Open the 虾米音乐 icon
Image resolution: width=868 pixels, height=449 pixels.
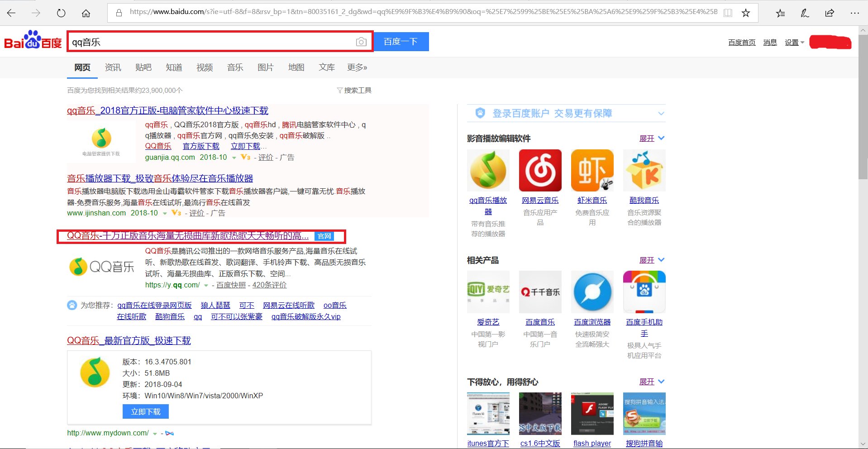coord(592,171)
